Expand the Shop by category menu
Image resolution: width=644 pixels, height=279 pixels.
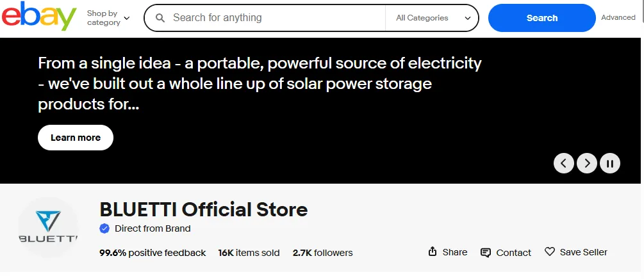pos(108,18)
